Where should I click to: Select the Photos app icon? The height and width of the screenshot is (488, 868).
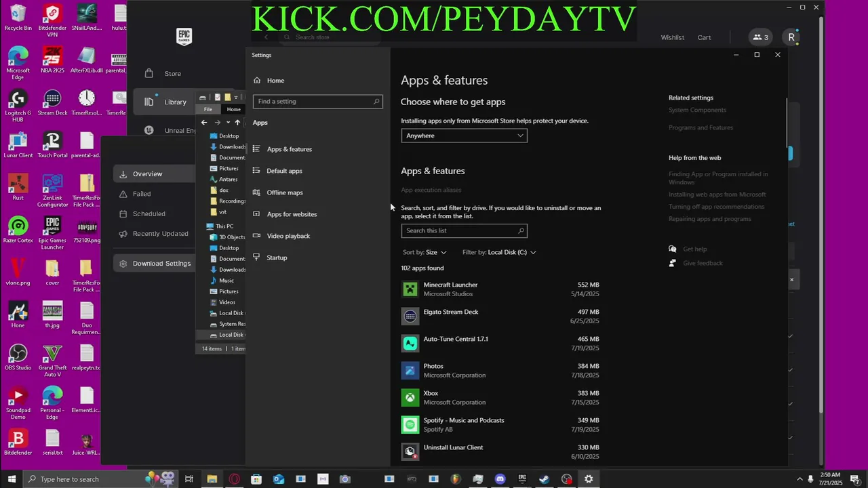pos(410,371)
